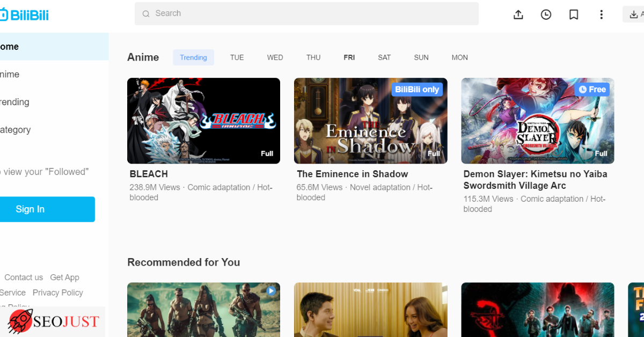Open the Get App link
Screen dimensions: 644x337
(x=64, y=277)
